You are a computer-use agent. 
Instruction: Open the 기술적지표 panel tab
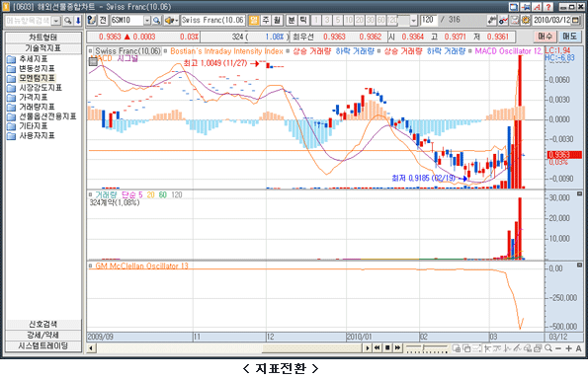pos(43,48)
